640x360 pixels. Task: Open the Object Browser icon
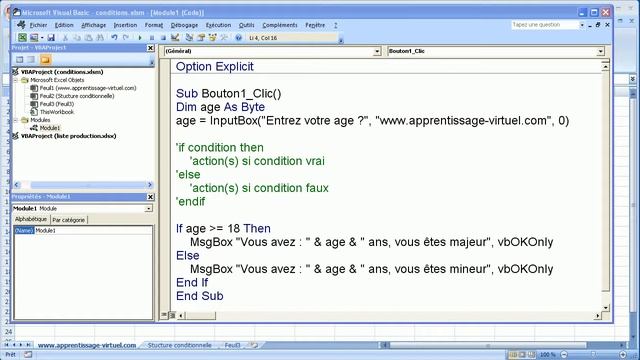tap(213, 38)
